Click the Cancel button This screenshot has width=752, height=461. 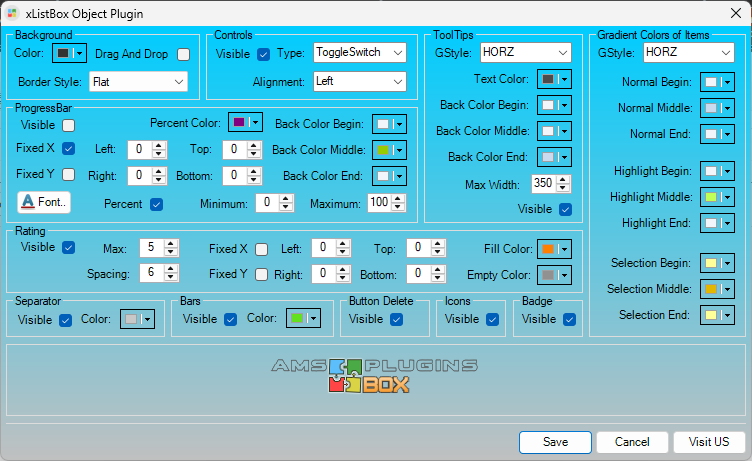click(x=632, y=442)
